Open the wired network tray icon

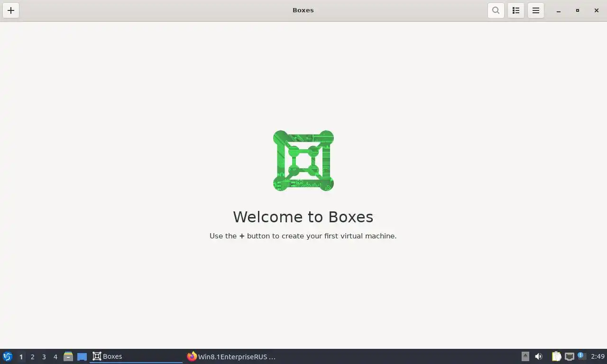tap(570, 356)
